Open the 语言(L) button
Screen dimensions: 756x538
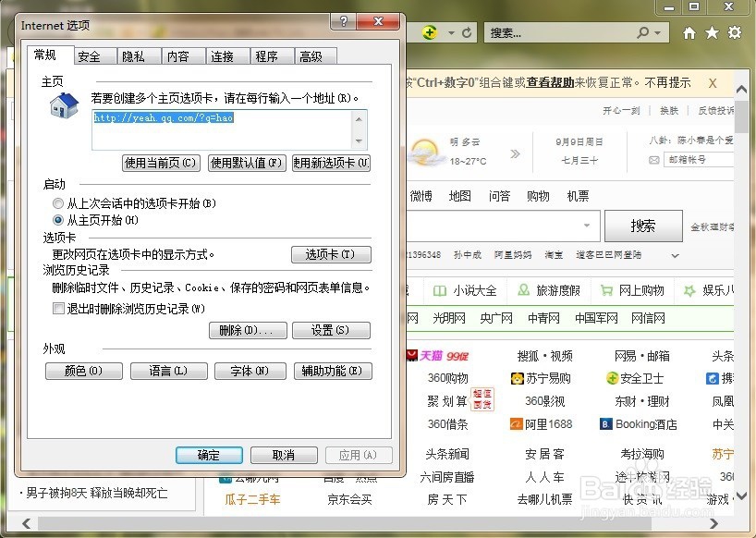click(x=169, y=372)
